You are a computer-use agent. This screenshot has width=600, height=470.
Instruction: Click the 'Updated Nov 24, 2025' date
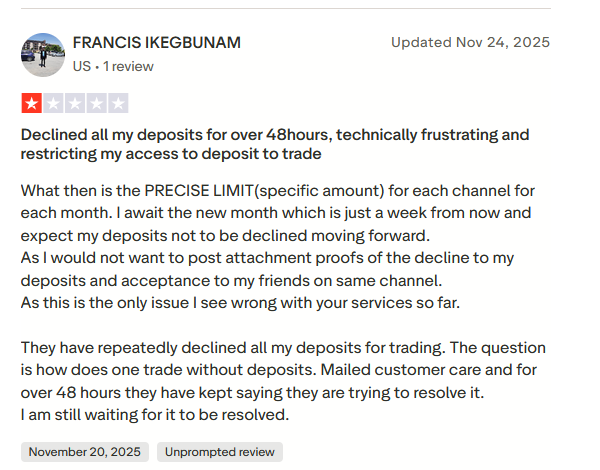coord(470,43)
